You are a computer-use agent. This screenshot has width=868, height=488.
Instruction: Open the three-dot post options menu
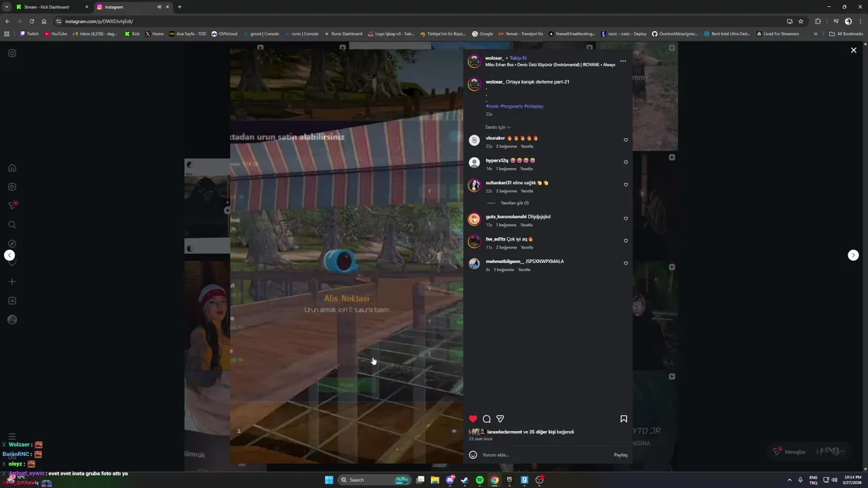[623, 61]
